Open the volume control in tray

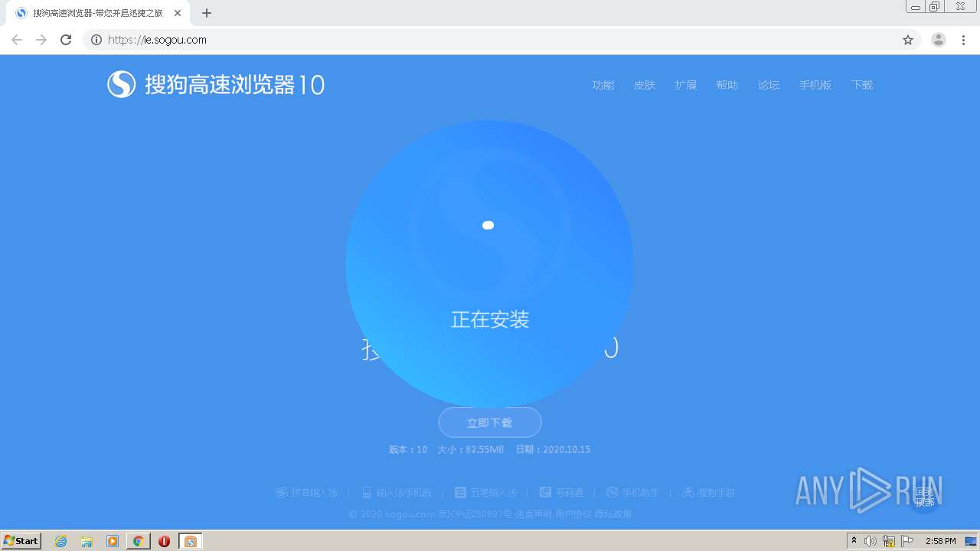tap(871, 541)
